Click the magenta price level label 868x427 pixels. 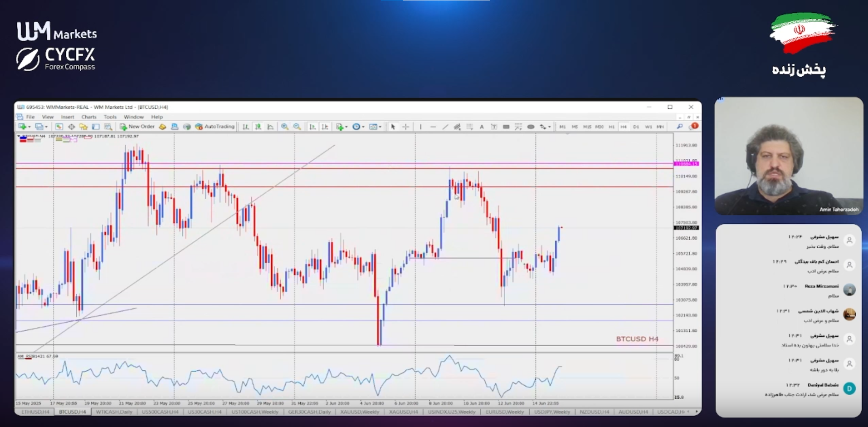686,164
